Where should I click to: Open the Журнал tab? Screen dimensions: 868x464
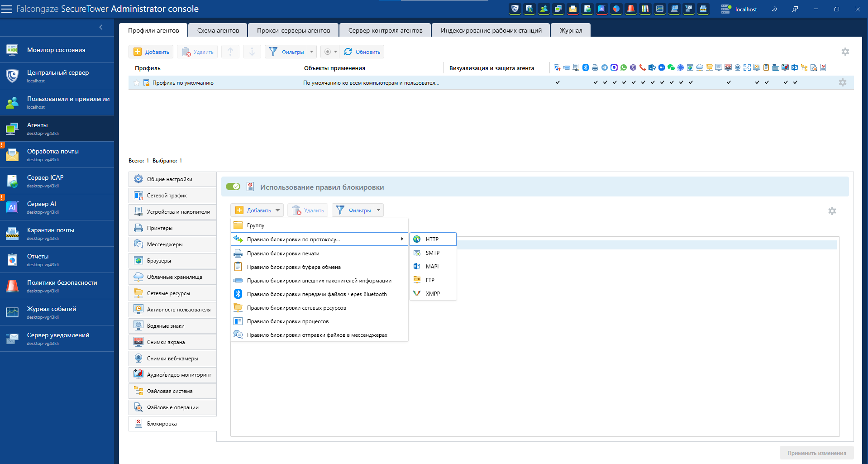click(x=571, y=30)
